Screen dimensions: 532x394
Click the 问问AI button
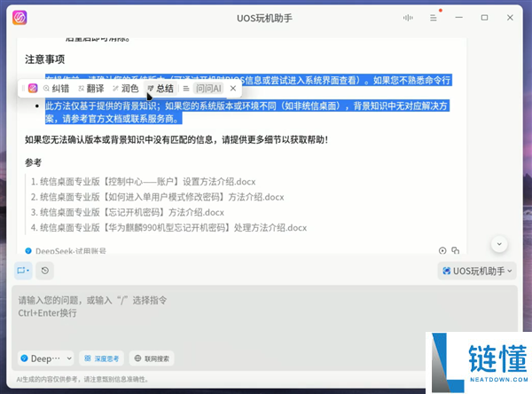(x=208, y=89)
